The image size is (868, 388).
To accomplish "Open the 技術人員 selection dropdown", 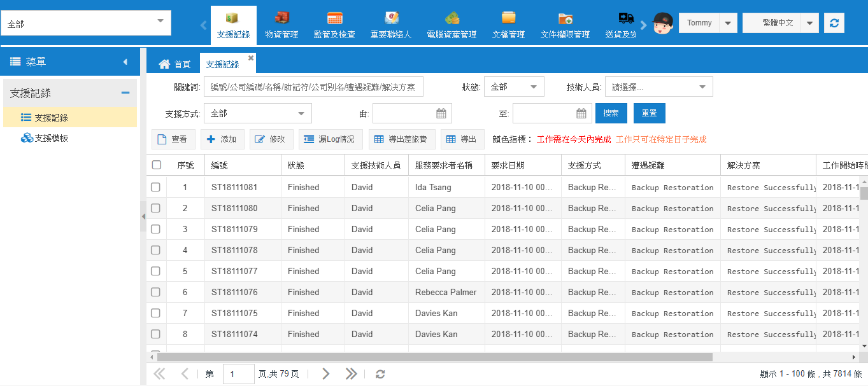I will 658,87.
